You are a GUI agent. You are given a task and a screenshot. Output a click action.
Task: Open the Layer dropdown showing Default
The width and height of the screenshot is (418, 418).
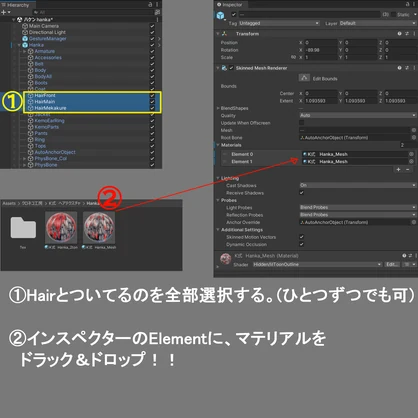click(x=378, y=23)
